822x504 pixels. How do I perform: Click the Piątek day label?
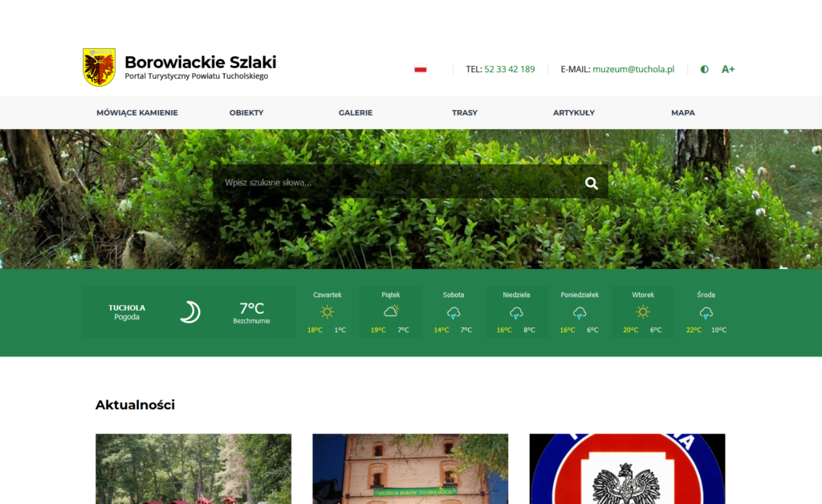pyautogui.click(x=391, y=295)
